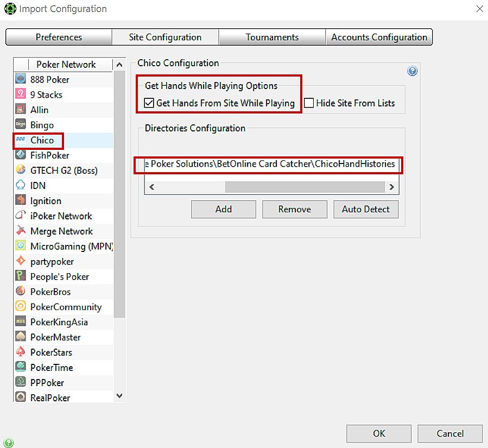This screenshot has height=448, width=488.
Task: Click the Bingo network icon
Action: [x=21, y=124]
